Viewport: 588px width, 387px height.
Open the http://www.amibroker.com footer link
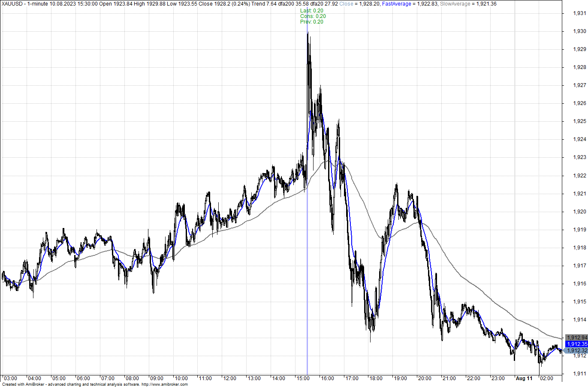(x=165, y=384)
